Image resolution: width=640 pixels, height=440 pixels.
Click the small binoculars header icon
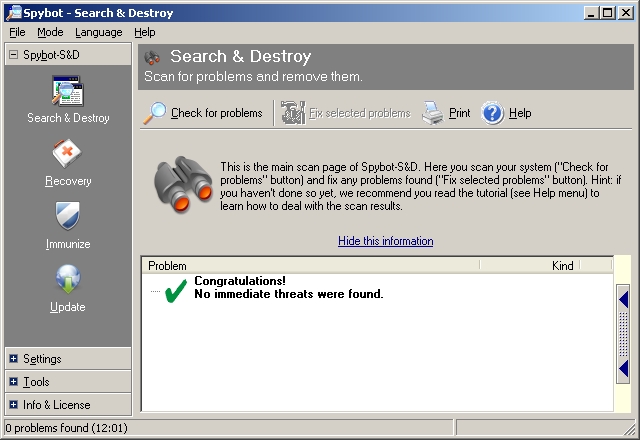tap(152, 58)
